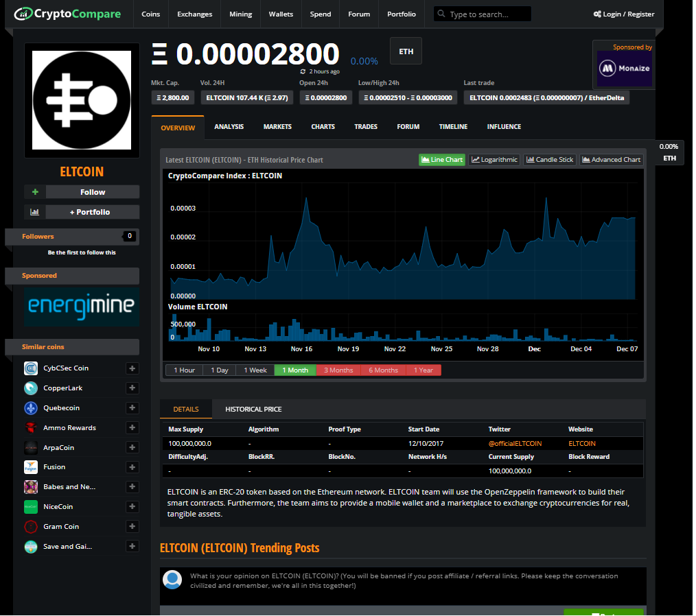This screenshot has width=696, height=616.
Task: Open the ETH currency selector
Action: (406, 51)
